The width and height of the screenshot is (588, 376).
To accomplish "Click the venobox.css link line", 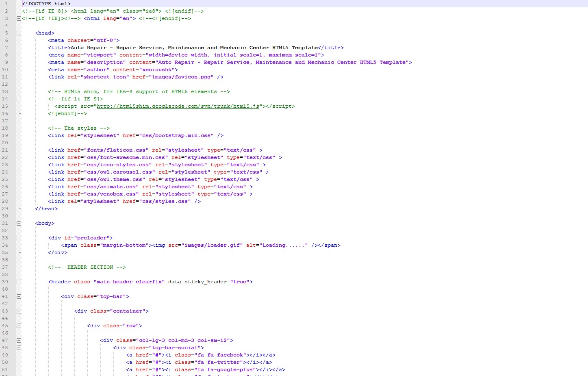I will pyautogui.click(x=150, y=194).
